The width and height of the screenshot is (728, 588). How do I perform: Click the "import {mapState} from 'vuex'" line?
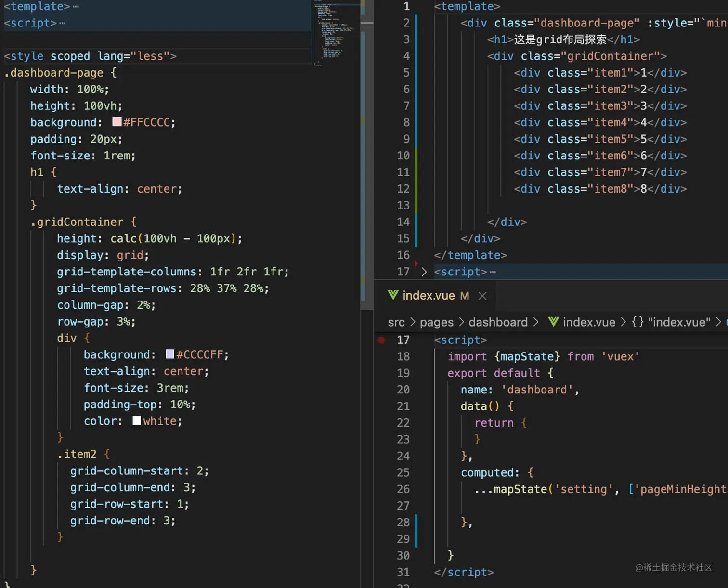point(544,357)
